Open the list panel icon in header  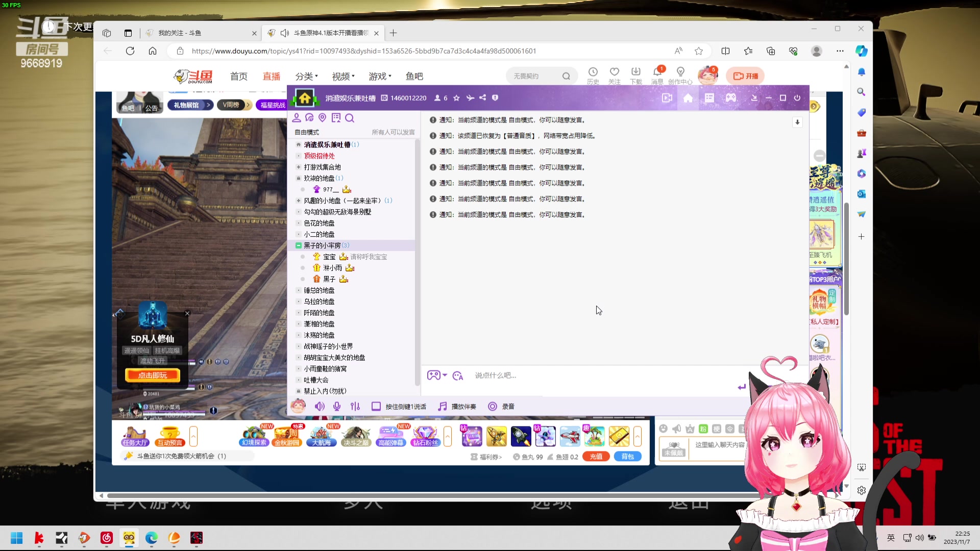tap(709, 98)
